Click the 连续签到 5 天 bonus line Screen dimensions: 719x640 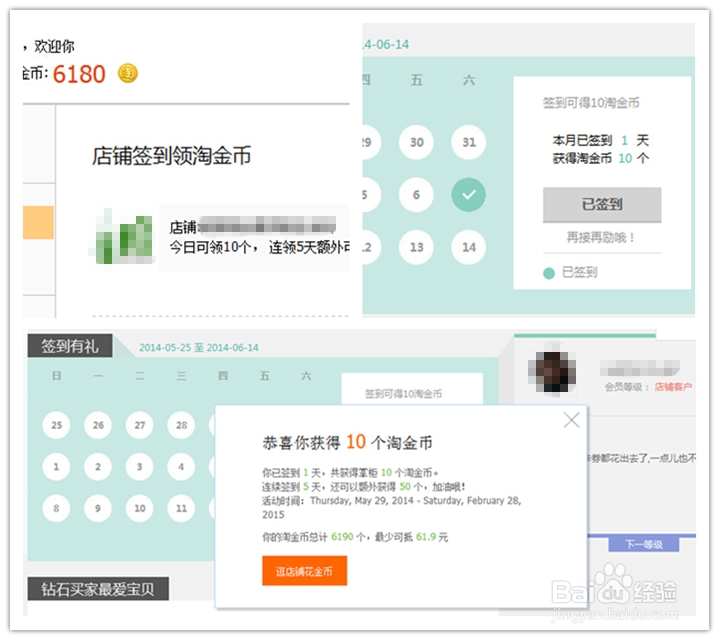363,486
